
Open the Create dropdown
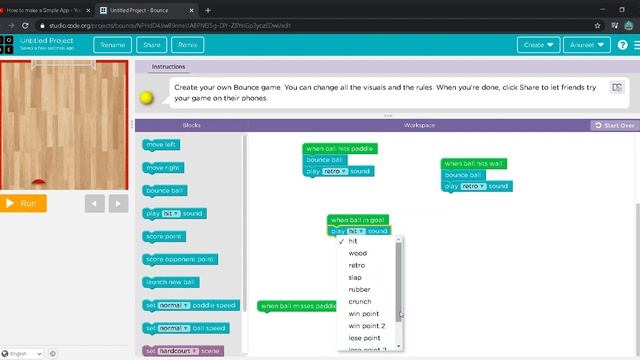(x=538, y=45)
